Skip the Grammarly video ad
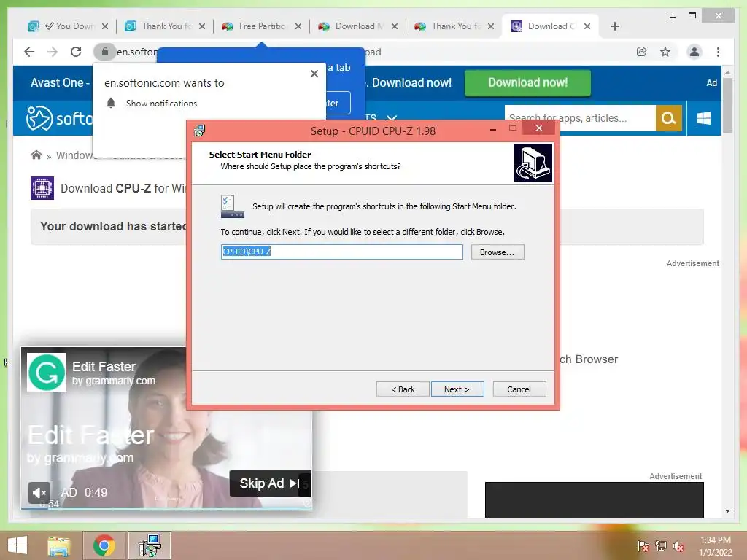 point(270,483)
